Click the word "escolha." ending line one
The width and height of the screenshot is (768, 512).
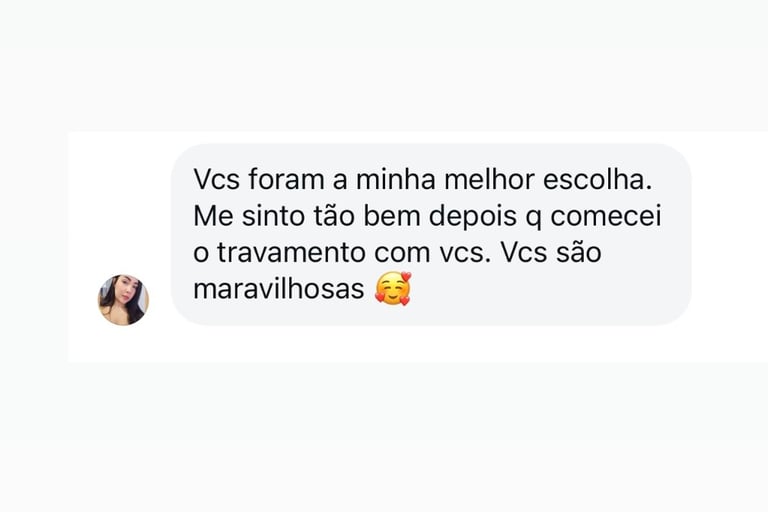point(598,179)
